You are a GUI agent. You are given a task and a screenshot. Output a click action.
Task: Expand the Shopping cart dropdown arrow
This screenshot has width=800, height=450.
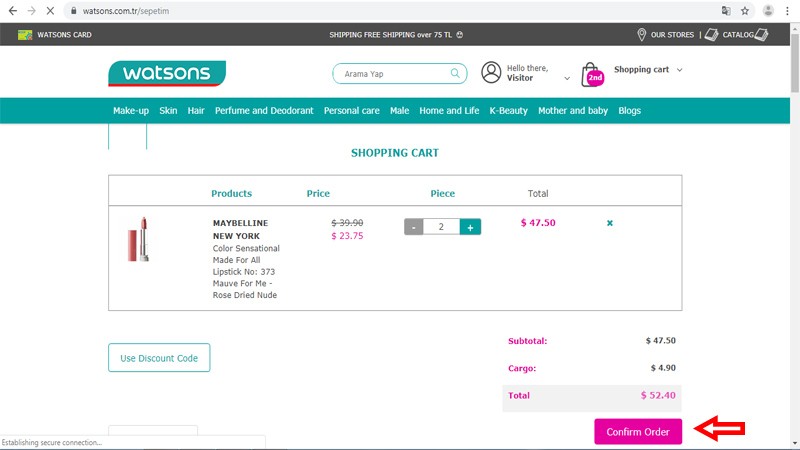(680, 70)
